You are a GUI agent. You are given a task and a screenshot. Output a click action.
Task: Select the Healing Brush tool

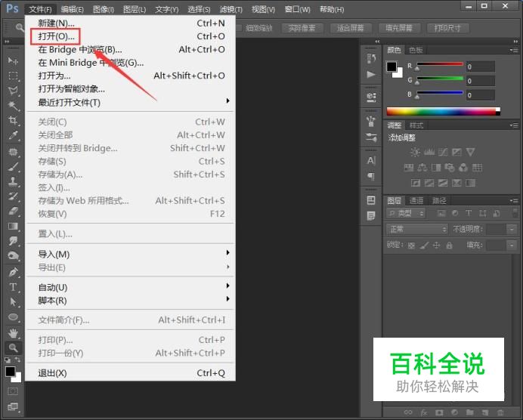(x=13, y=152)
